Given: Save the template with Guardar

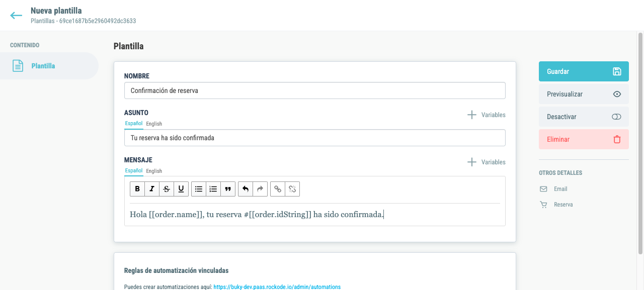Looking at the screenshot, I should coord(584,71).
